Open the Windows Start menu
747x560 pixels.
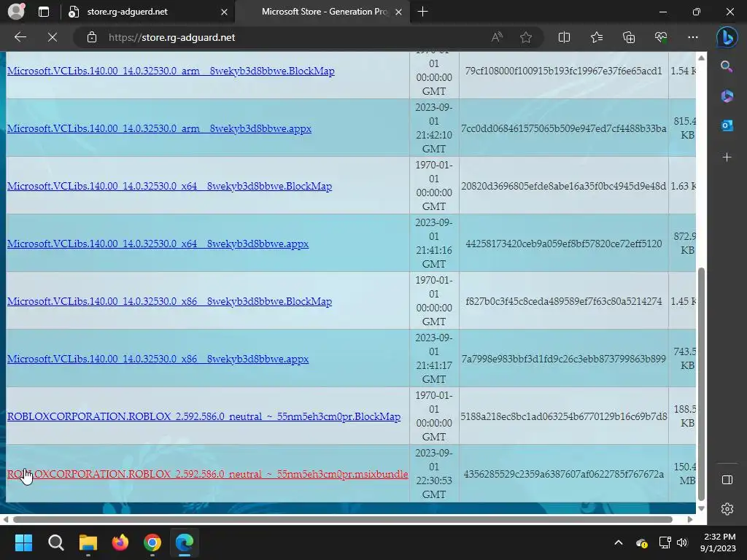click(23, 542)
